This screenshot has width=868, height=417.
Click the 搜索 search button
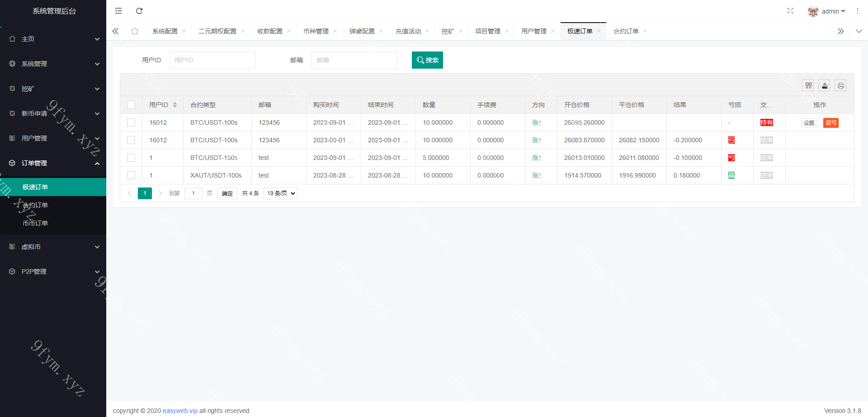click(427, 60)
